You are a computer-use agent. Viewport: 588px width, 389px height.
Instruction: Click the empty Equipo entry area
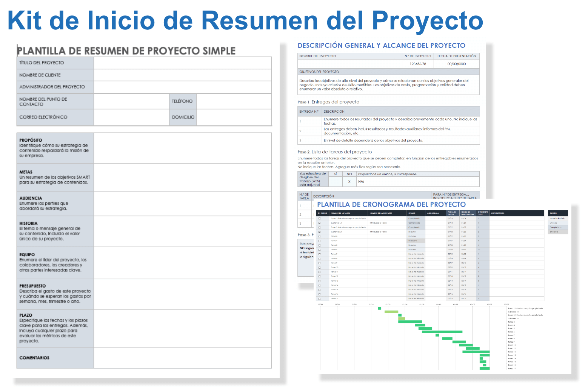(183, 263)
